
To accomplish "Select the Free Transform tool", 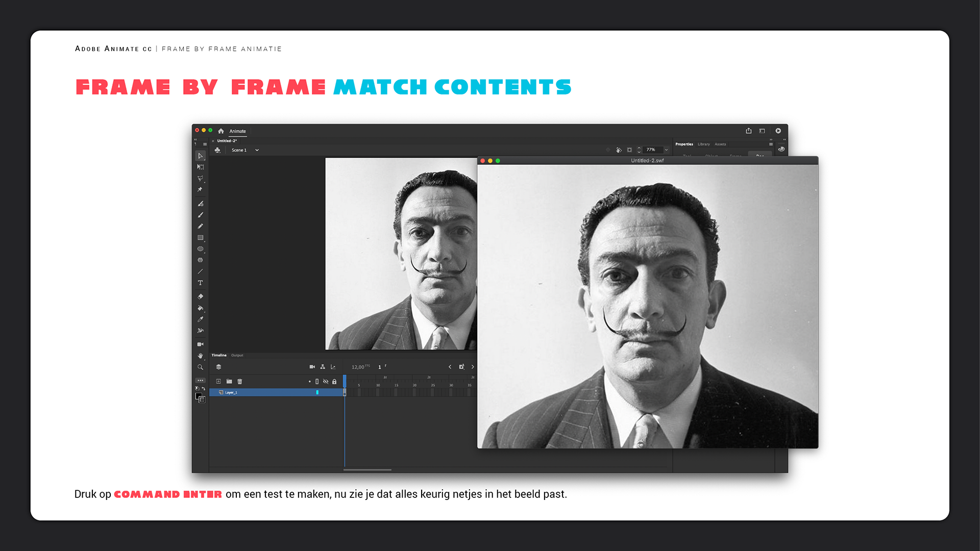I will point(200,167).
